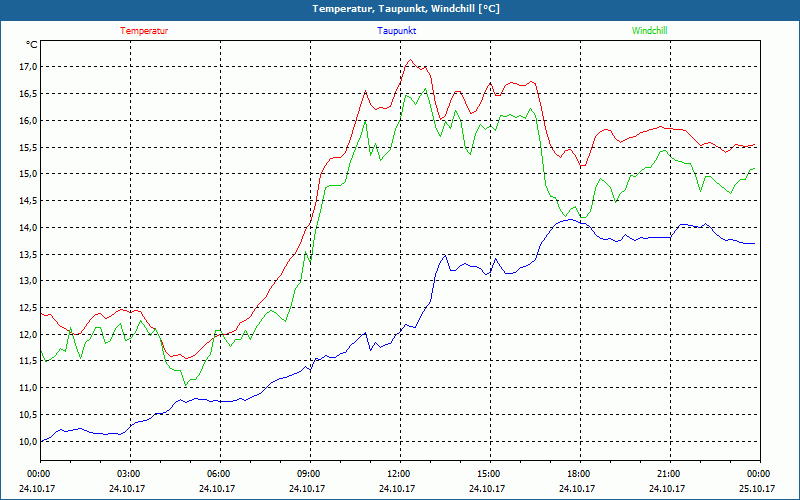Click the 16,5 y-axis value

coord(28,94)
